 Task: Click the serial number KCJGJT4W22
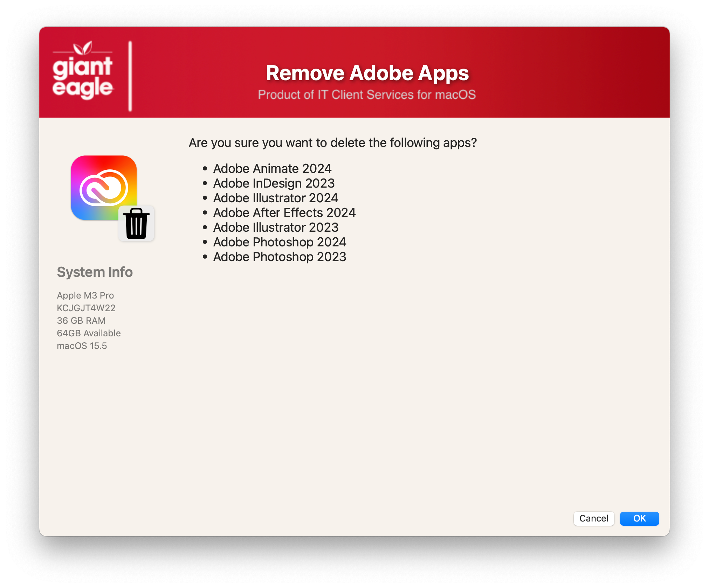tap(86, 308)
